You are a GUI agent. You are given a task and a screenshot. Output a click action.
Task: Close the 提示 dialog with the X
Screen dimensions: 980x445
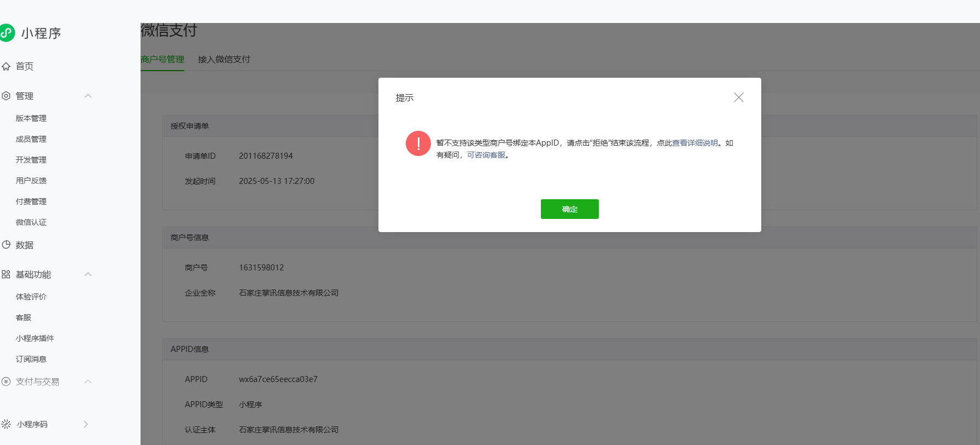click(x=739, y=97)
